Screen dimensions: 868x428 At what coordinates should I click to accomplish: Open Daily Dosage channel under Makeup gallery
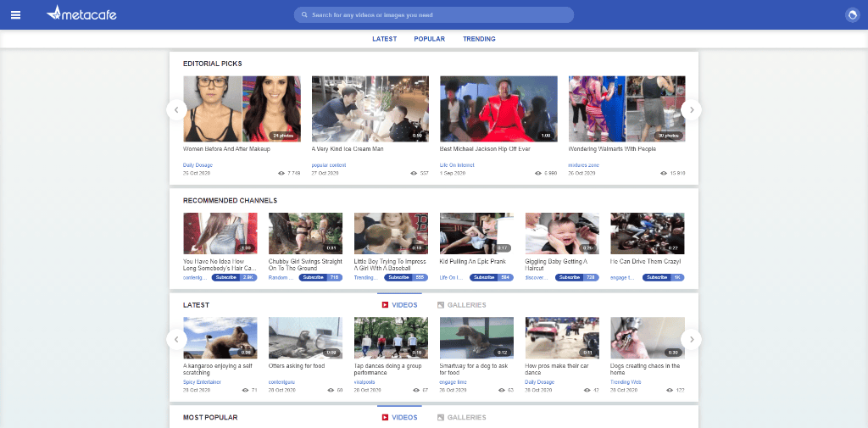198,165
